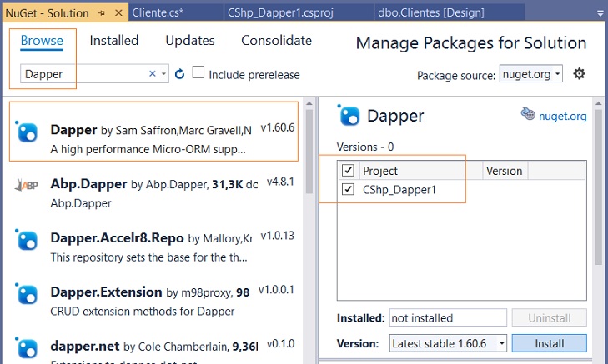Click the ABP logo icon

[27, 185]
